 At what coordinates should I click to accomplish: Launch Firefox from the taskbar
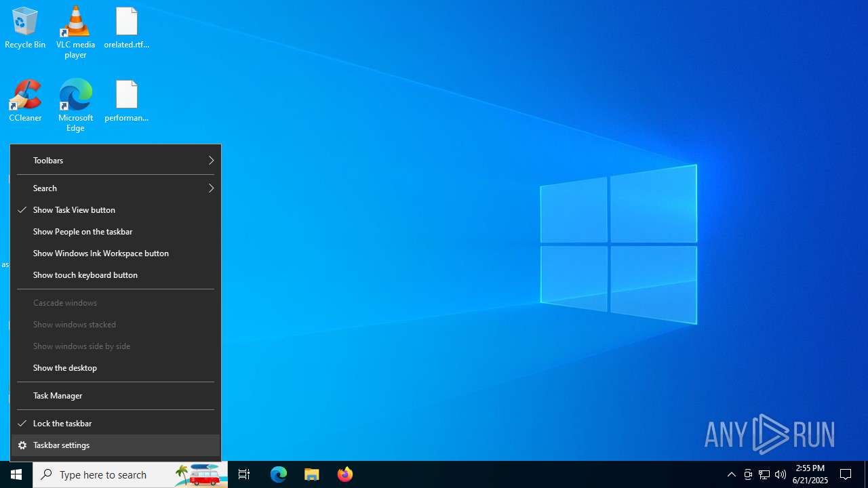click(x=345, y=474)
